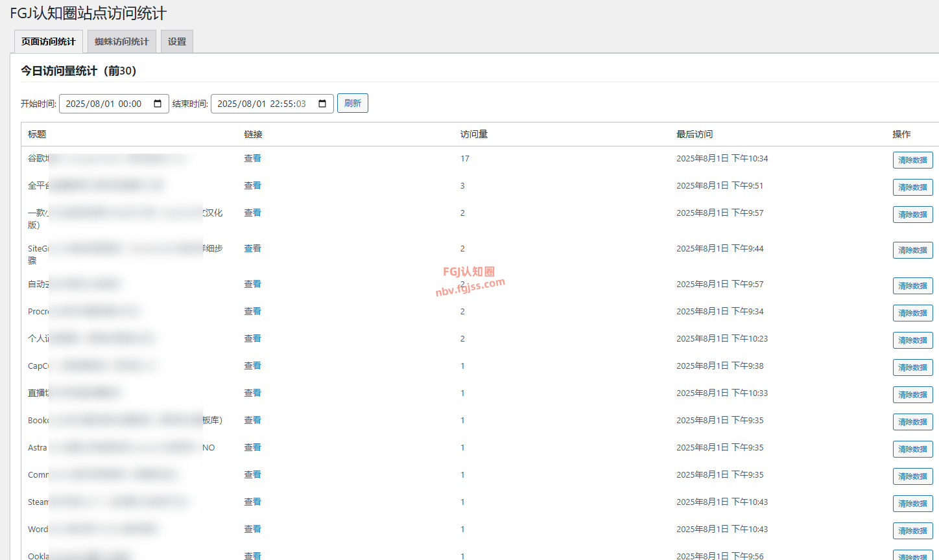Clear data for row last visited 下午9:51
Screen dimensions: 939x560
coord(912,187)
